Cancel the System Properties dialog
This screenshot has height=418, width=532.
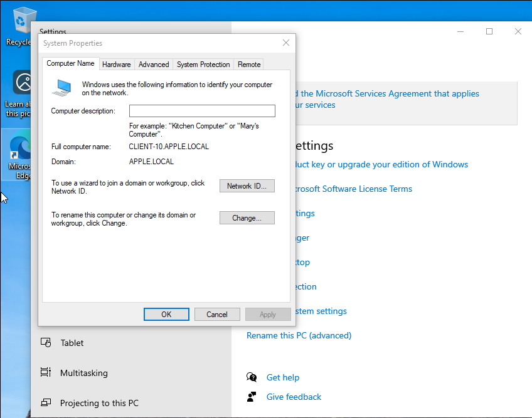217,314
